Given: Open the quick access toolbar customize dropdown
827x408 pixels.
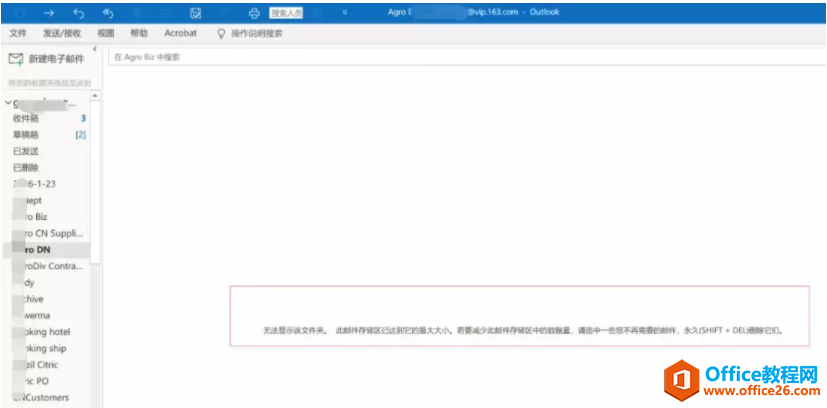Looking at the screenshot, I should coord(344,13).
